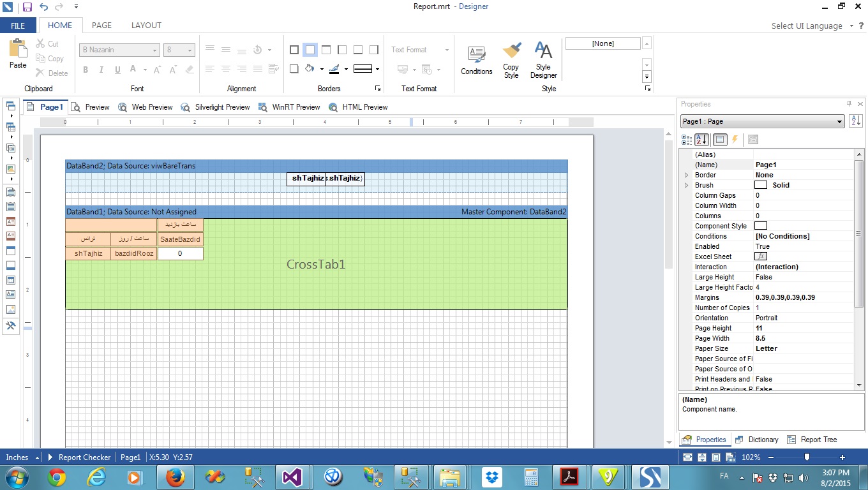The height and width of the screenshot is (490, 868).
Task: Click the fill color paint bucket icon
Action: pyautogui.click(x=310, y=68)
